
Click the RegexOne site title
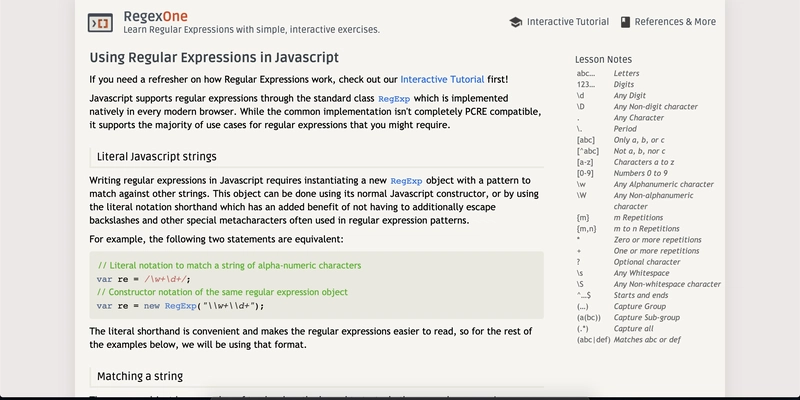(x=155, y=16)
